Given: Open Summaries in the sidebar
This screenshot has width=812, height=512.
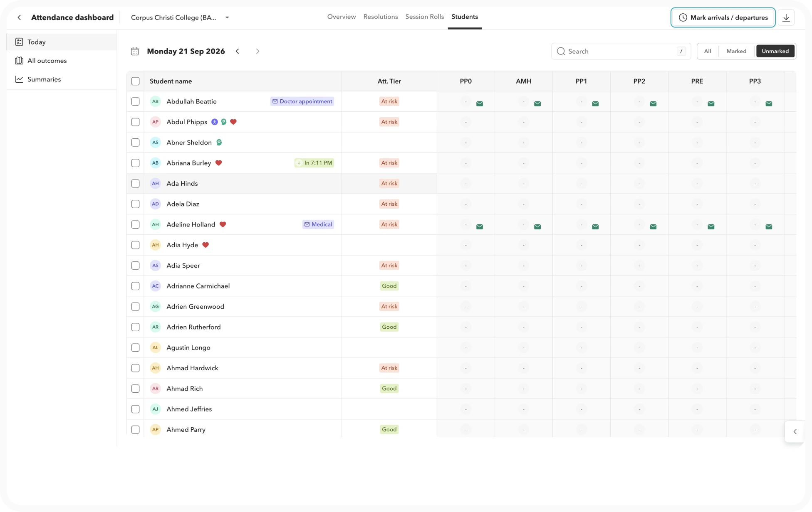Looking at the screenshot, I should [x=62, y=79].
